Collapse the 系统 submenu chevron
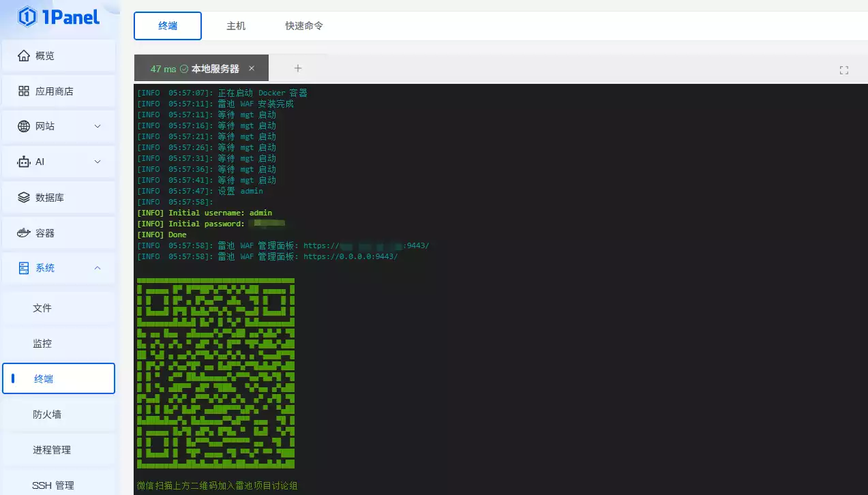Viewport: 868px width, 495px height. (x=98, y=268)
